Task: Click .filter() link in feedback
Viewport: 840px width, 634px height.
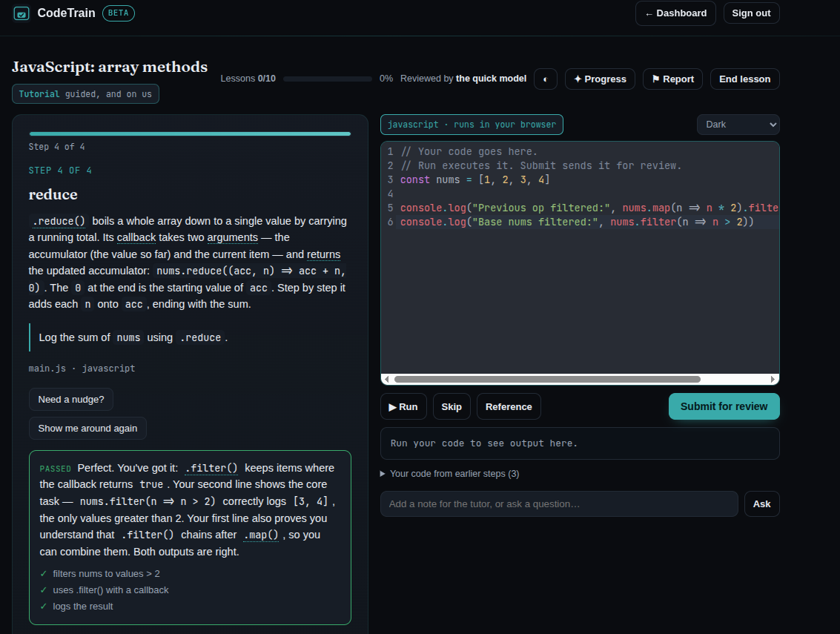Action: pyautogui.click(x=211, y=468)
